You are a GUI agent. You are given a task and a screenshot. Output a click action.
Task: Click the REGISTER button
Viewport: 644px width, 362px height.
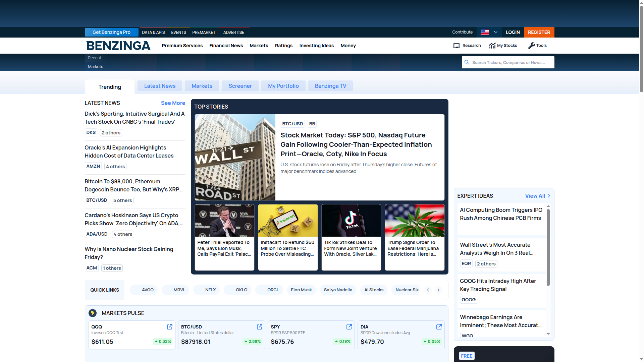pos(539,32)
